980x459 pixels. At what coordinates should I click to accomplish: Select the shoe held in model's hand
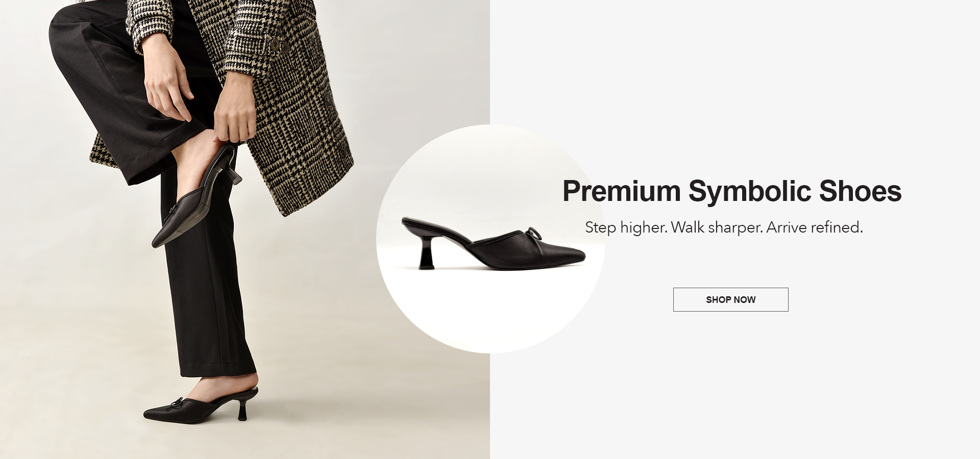pyautogui.click(x=195, y=199)
